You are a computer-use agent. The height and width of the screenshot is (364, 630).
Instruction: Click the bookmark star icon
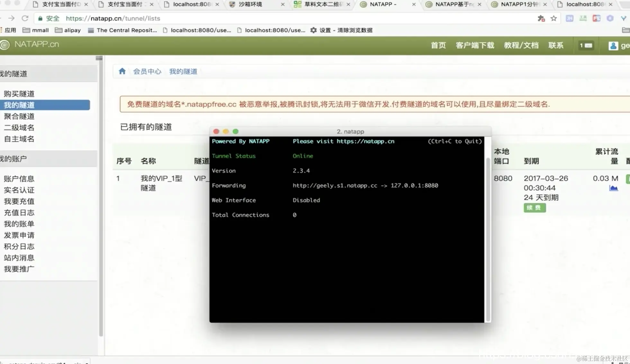click(x=553, y=19)
